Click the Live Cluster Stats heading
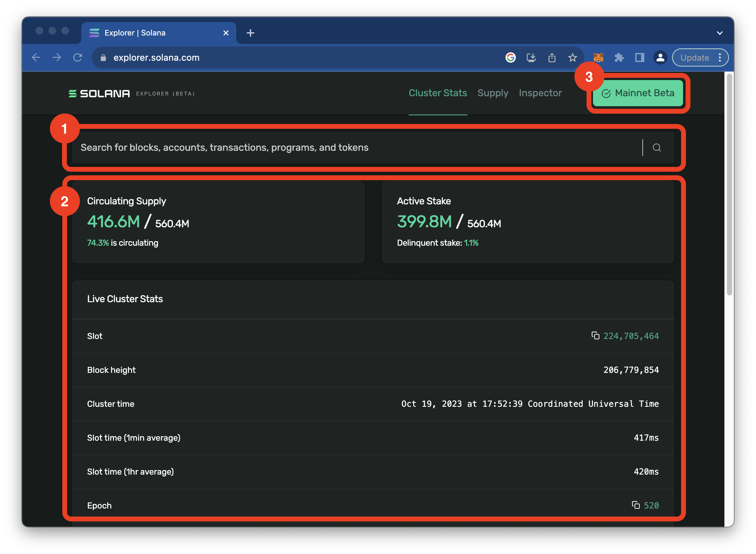The height and width of the screenshot is (554, 756). 125,299
